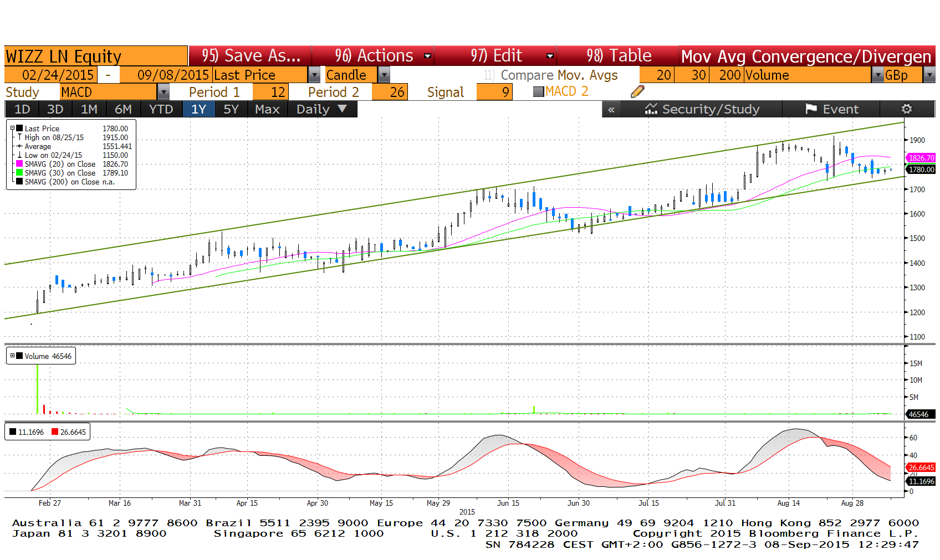940x560 pixels.
Task: Expand the MACD study dropdown arrow
Action: point(164,92)
